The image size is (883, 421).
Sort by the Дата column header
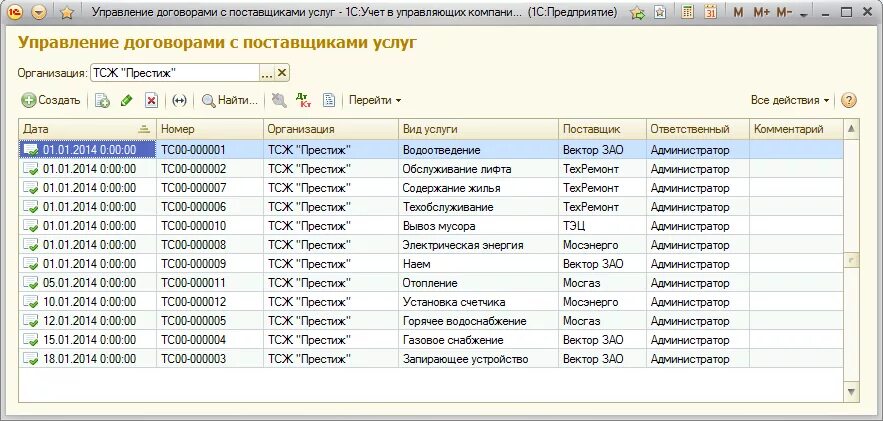click(x=87, y=129)
